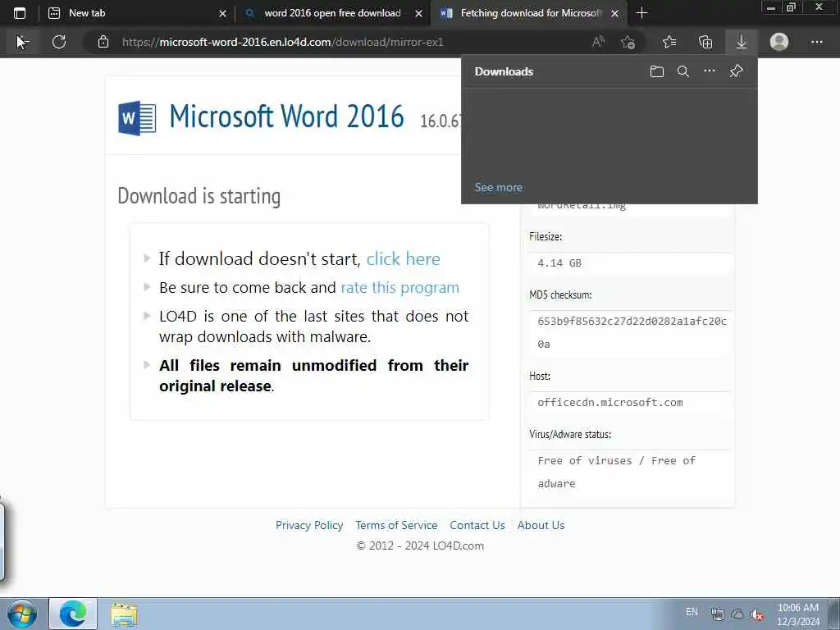This screenshot has height=630, width=840.
Task: Open the Contact Us link
Action: [477, 525]
